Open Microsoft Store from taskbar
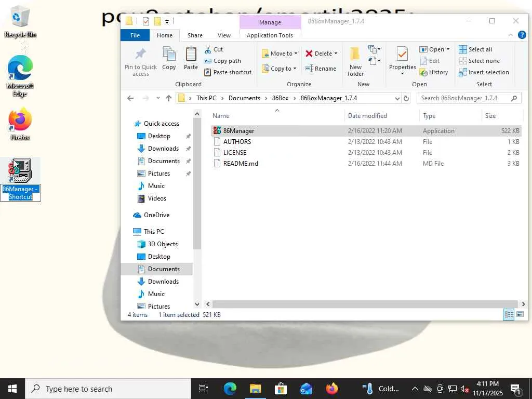The height and width of the screenshot is (399, 532). point(281,389)
